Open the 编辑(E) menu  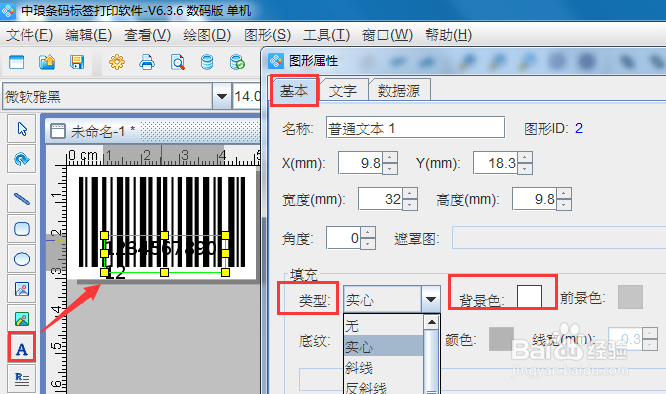88,35
